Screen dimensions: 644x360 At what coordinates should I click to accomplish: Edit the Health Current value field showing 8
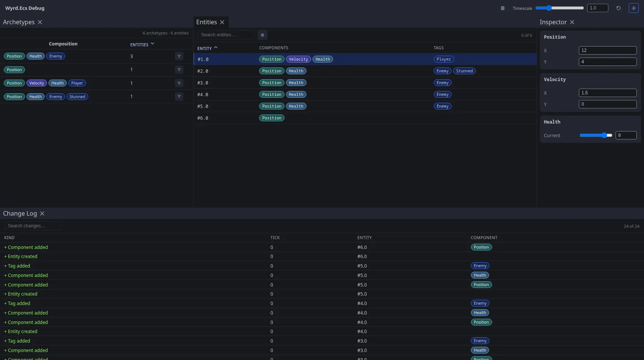click(626, 135)
